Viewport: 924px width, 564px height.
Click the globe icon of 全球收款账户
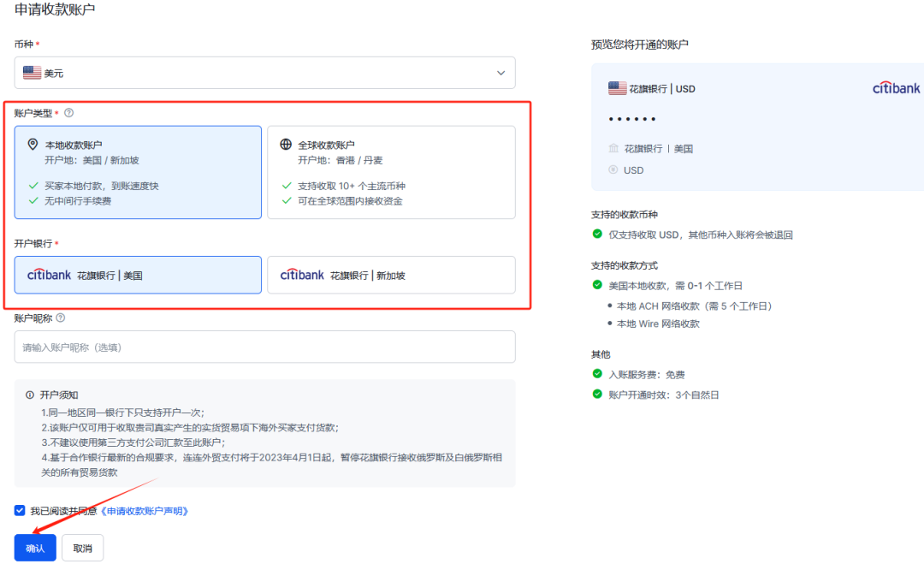pos(286,145)
